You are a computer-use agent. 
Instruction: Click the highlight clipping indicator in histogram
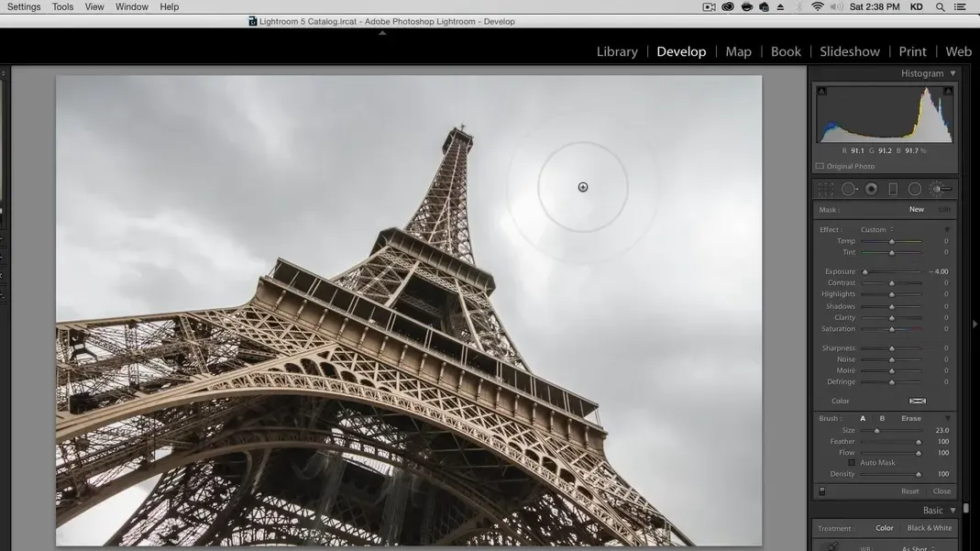point(948,91)
